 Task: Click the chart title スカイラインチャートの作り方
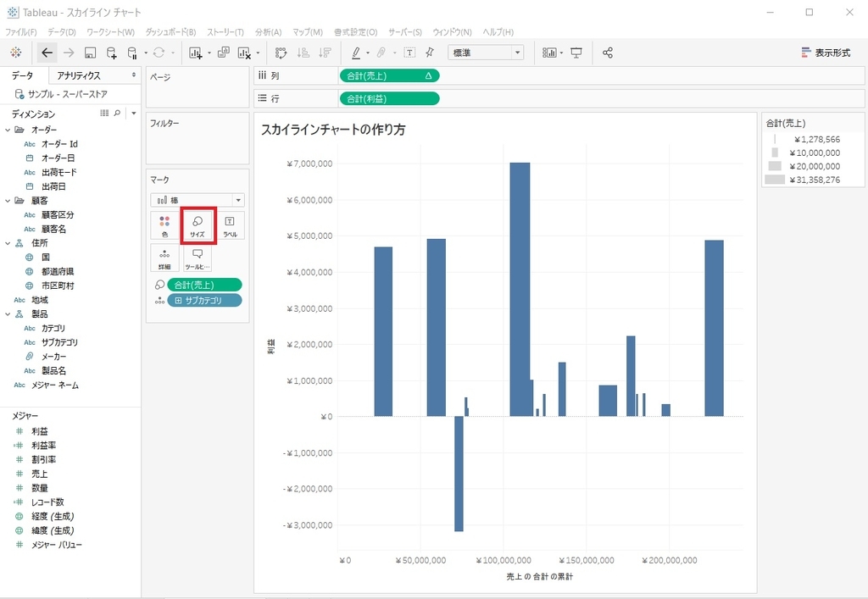[333, 130]
